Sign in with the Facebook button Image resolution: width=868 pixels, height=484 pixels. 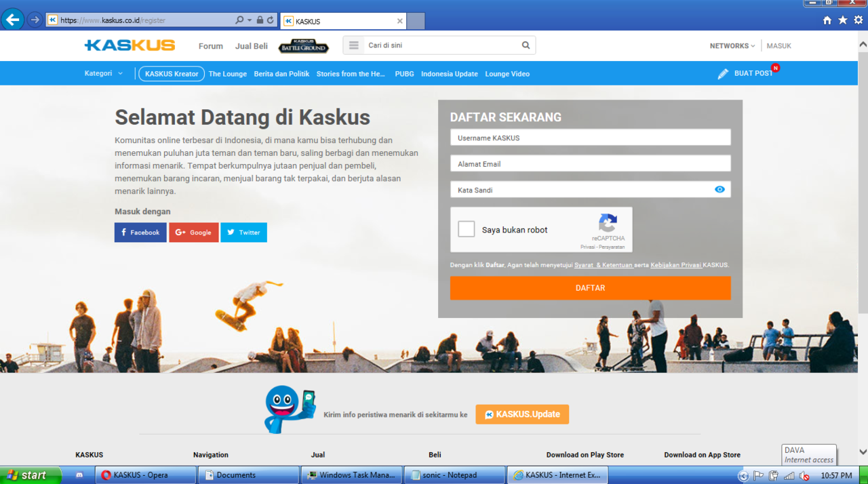[140, 233]
